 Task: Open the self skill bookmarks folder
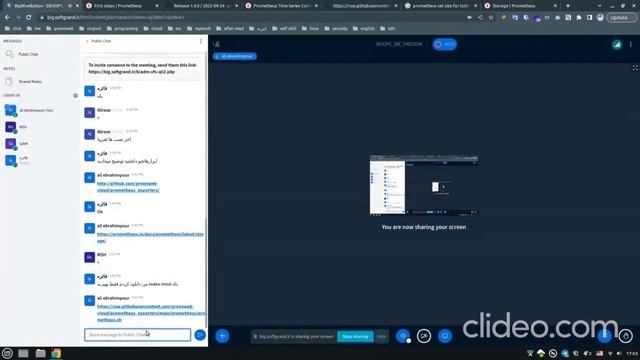[284, 29]
